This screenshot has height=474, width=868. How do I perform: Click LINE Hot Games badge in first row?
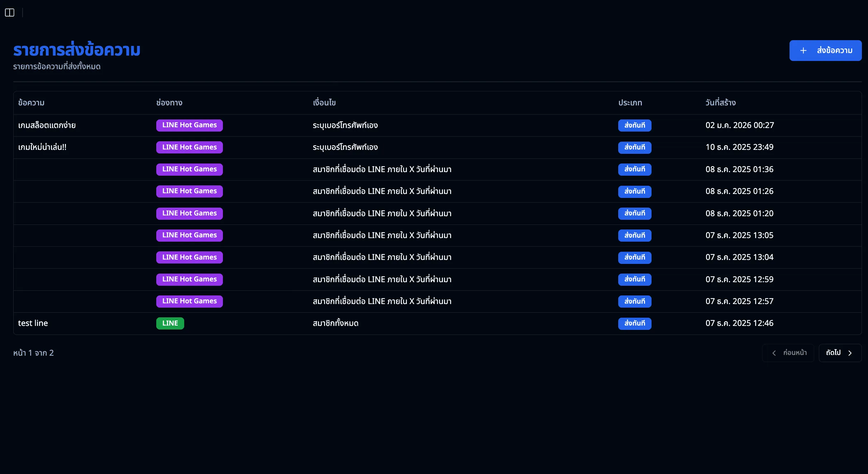(189, 125)
